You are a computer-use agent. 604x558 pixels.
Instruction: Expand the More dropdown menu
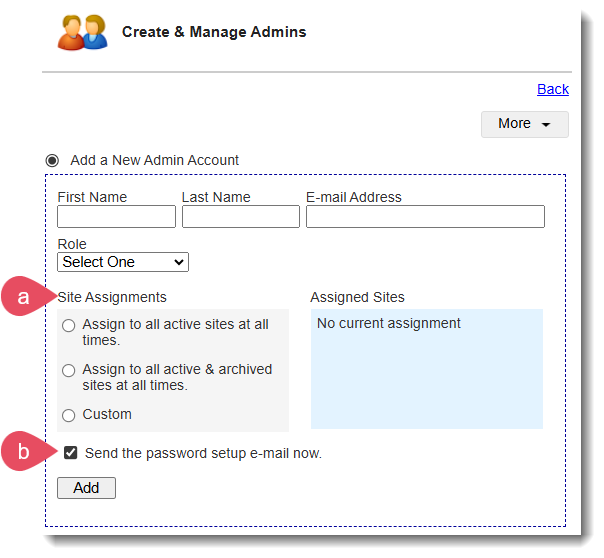tap(524, 124)
